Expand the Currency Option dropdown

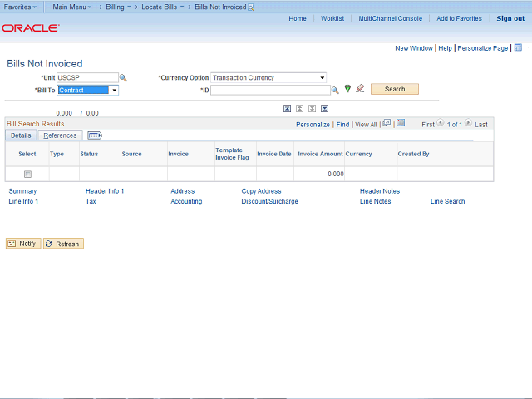coord(322,78)
